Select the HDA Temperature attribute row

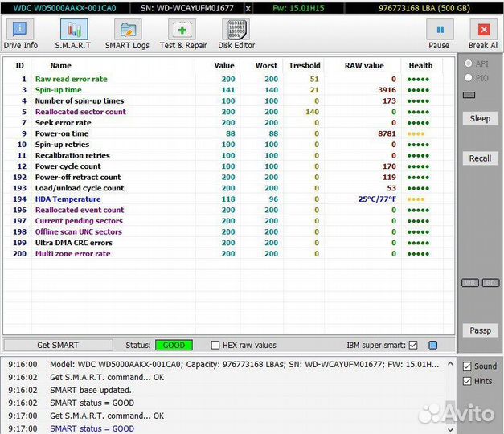[x=68, y=199]
